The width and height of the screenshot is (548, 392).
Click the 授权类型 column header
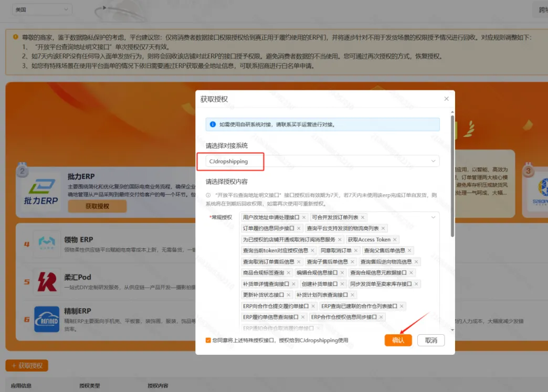point(90,386)
